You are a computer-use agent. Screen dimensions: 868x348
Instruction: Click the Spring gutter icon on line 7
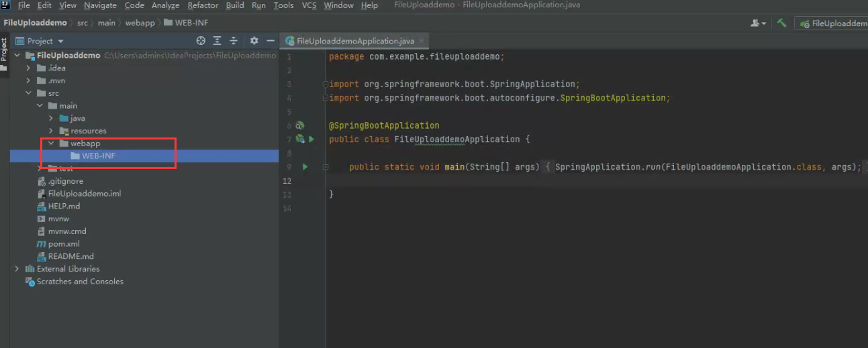tap(300, 139)
